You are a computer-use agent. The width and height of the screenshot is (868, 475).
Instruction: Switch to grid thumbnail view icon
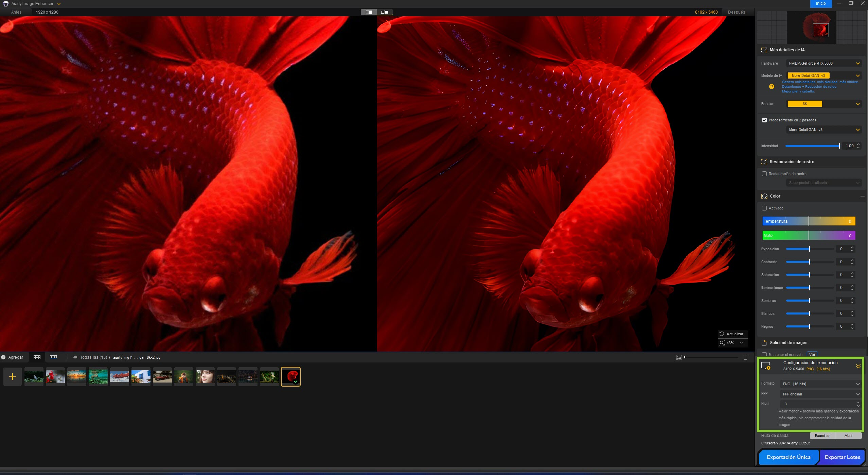[37, 357]
